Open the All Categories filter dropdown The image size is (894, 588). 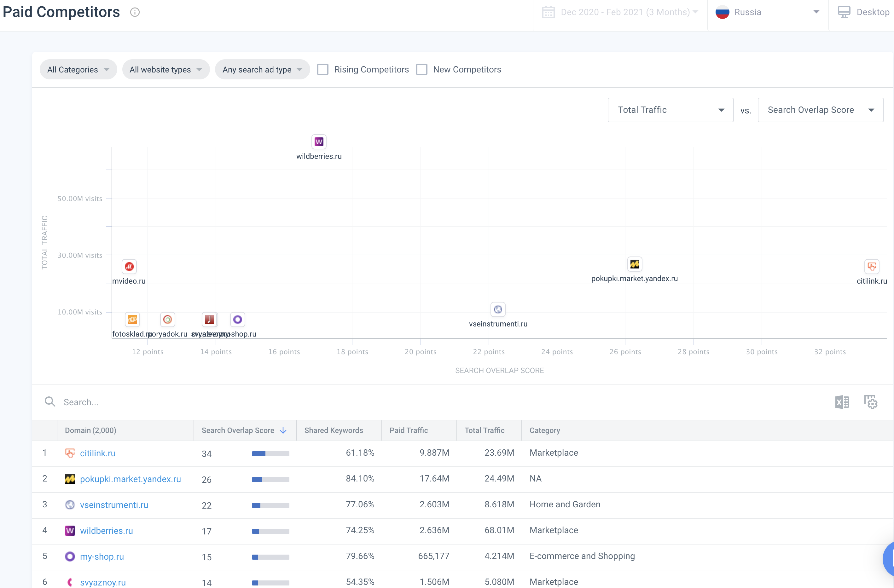78,69
